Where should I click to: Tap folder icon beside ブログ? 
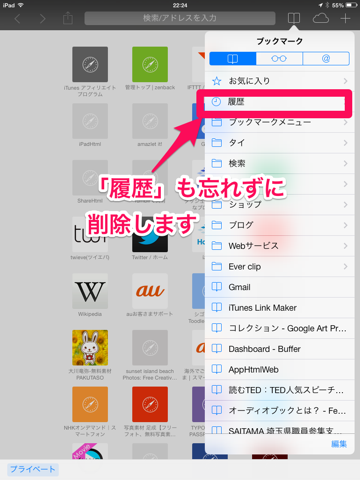(217, 225)
